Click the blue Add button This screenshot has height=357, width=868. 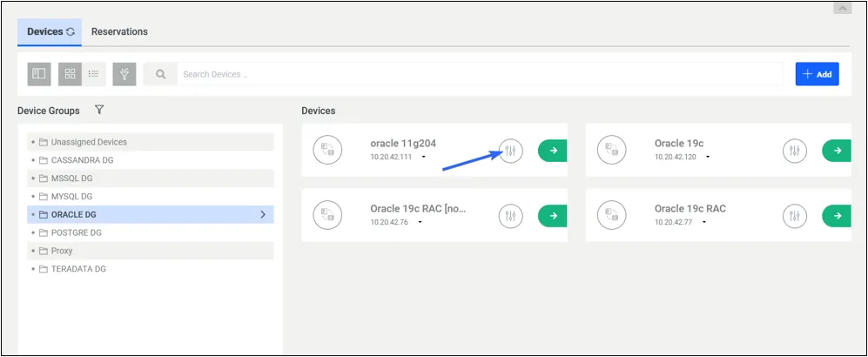[x=818, y=74]
